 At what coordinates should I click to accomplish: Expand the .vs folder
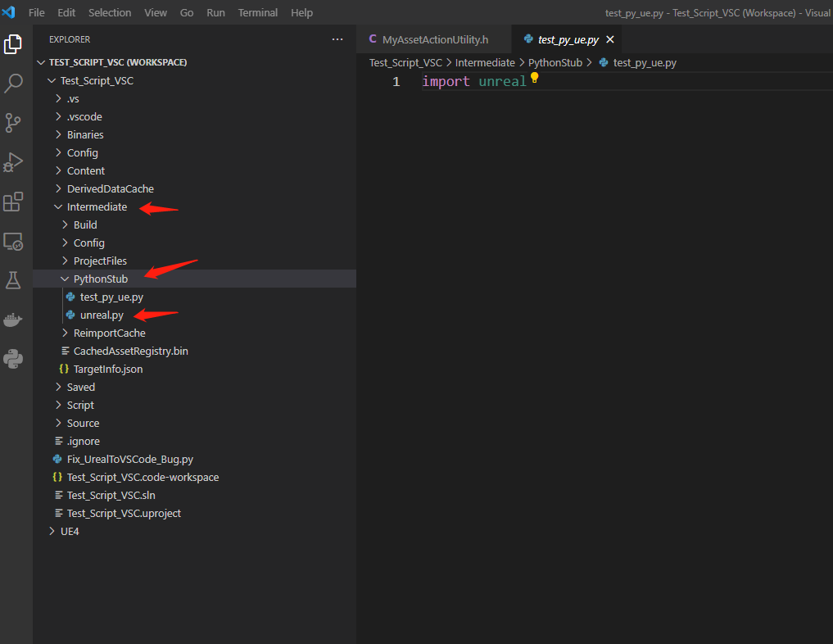pos(58,99)
